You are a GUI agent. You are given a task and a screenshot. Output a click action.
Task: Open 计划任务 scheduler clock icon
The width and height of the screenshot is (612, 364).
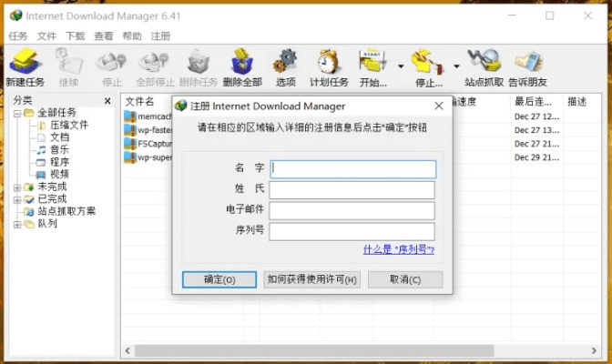point(329,66)
